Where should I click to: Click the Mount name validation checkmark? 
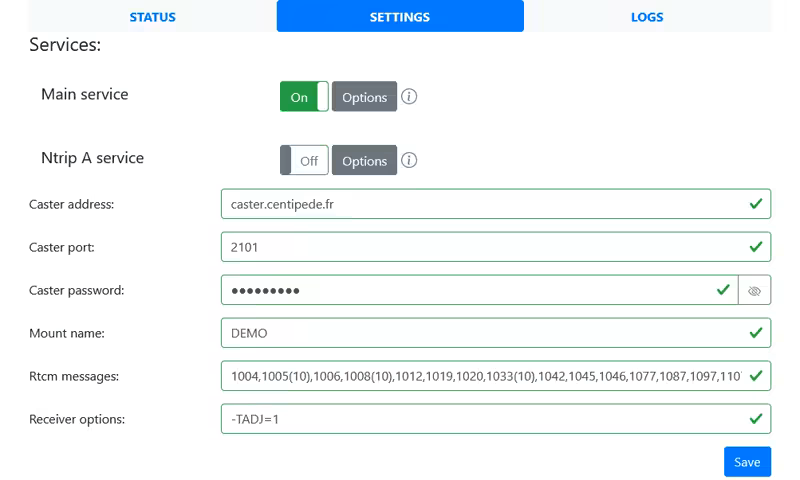755,333
